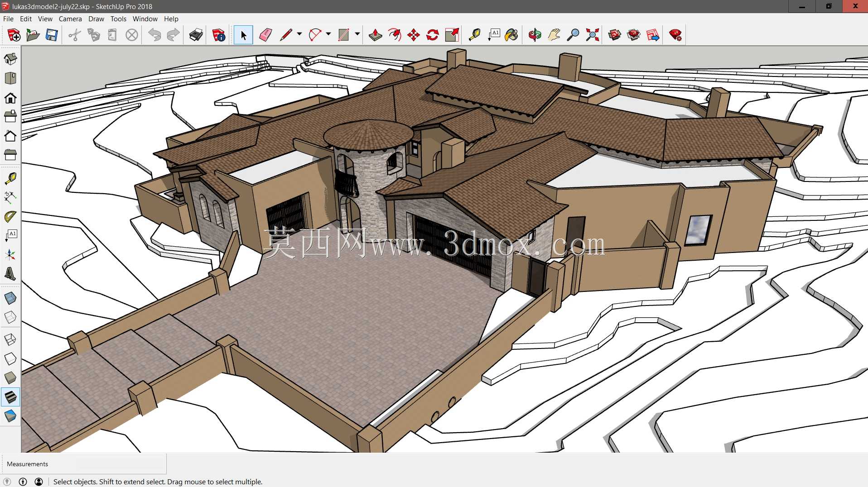868x487 pixels.
Task: Paste with the clipboard icon
Action: point(113,35)
